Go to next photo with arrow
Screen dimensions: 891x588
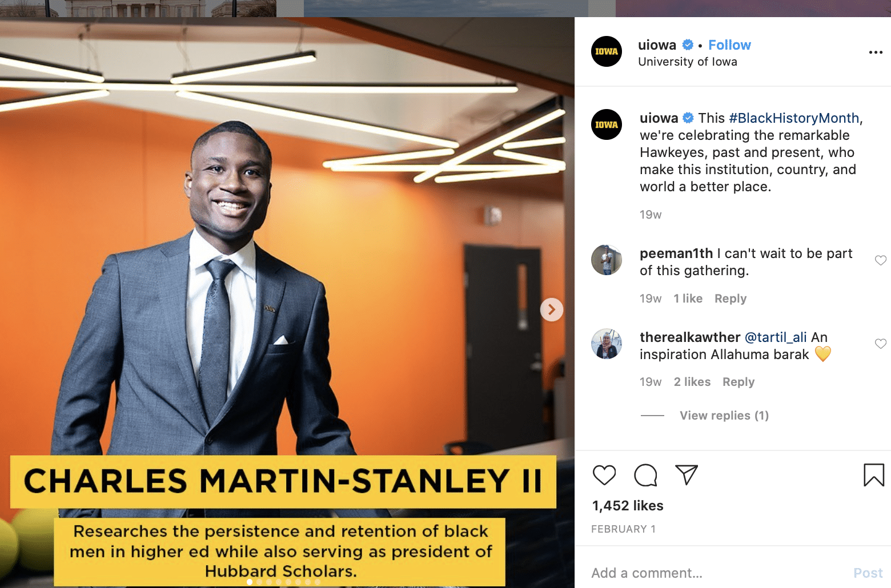(552, 309)
